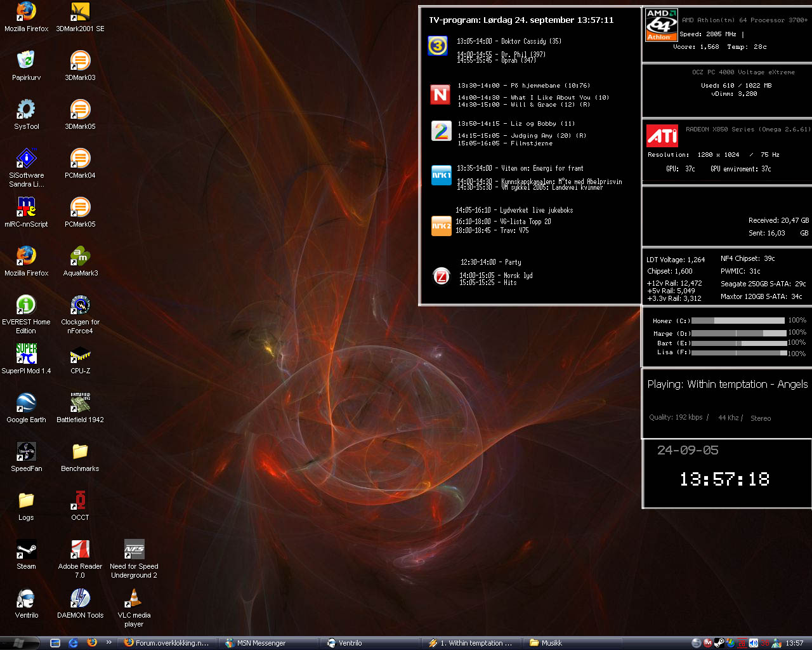Click the Start button on the taskbar

click(19, 643)
